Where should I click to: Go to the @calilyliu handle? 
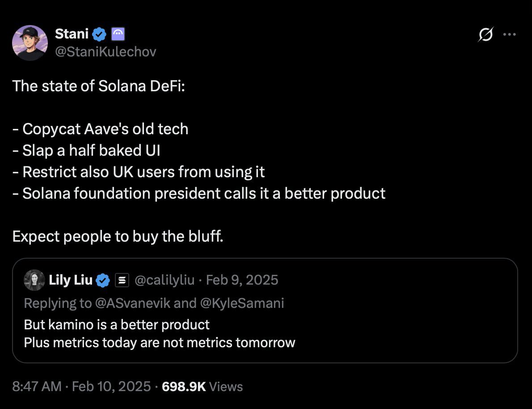164,280
